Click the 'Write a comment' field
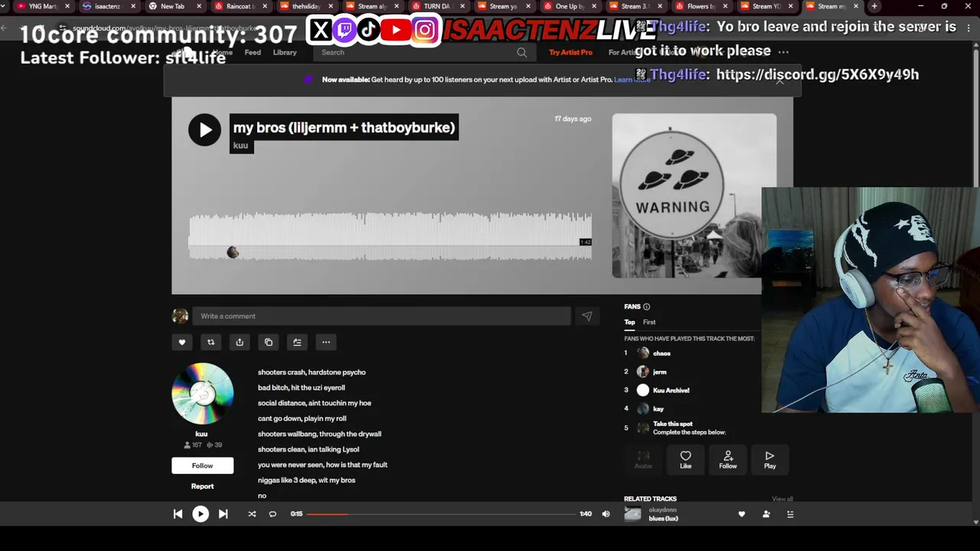The width and height of the screenshot is (980, 551). pyautogui.click(x=381, y=316)
